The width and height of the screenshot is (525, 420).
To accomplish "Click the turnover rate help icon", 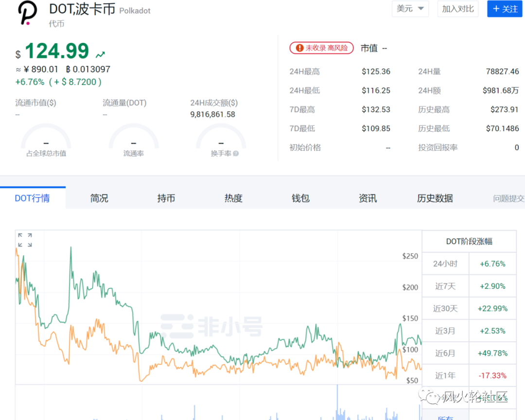I will tap(236, 153).
